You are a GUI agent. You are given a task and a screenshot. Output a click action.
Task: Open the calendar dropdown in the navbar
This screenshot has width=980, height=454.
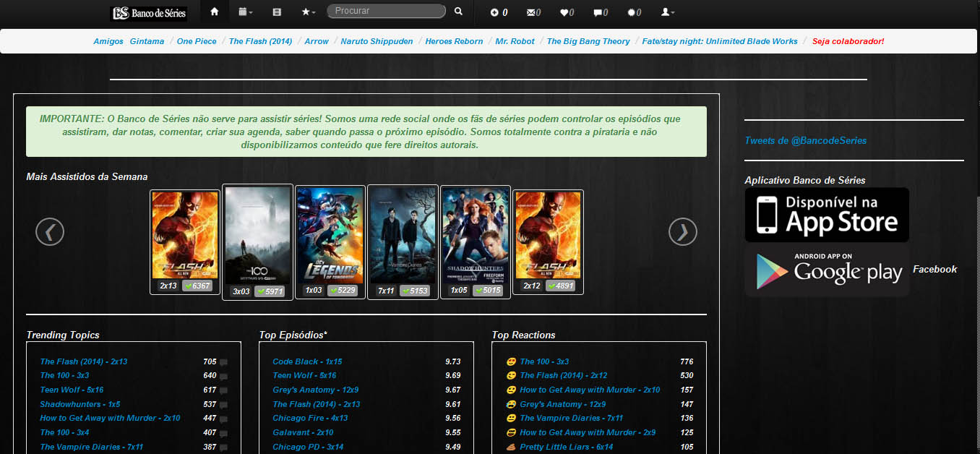coord(246,12)
